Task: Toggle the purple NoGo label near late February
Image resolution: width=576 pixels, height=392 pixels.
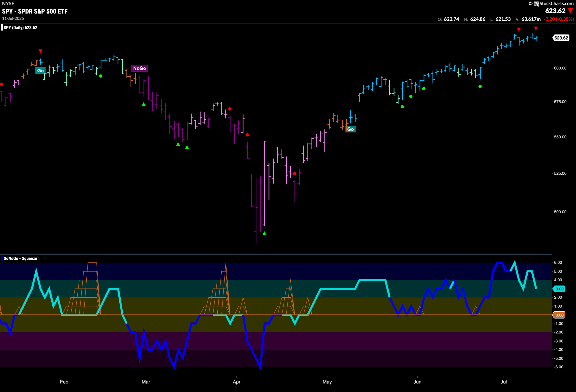Action: coord(139,68)
